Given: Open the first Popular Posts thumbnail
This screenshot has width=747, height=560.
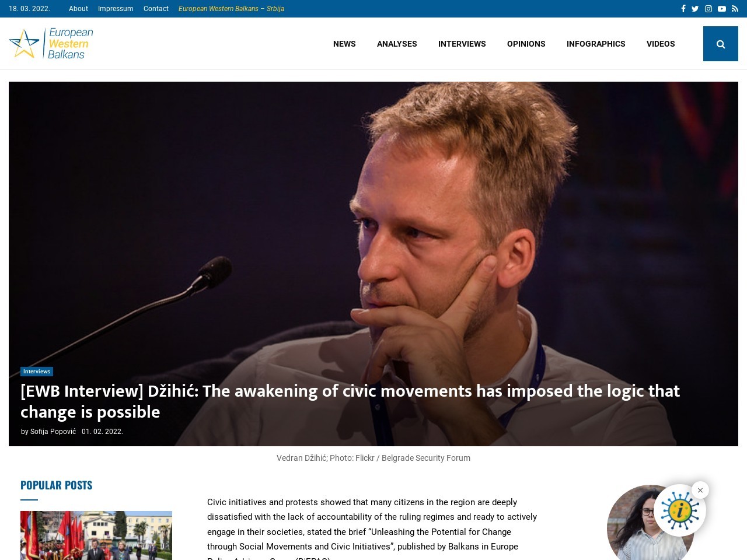Looking at the screenshot, I should (96, 535).
